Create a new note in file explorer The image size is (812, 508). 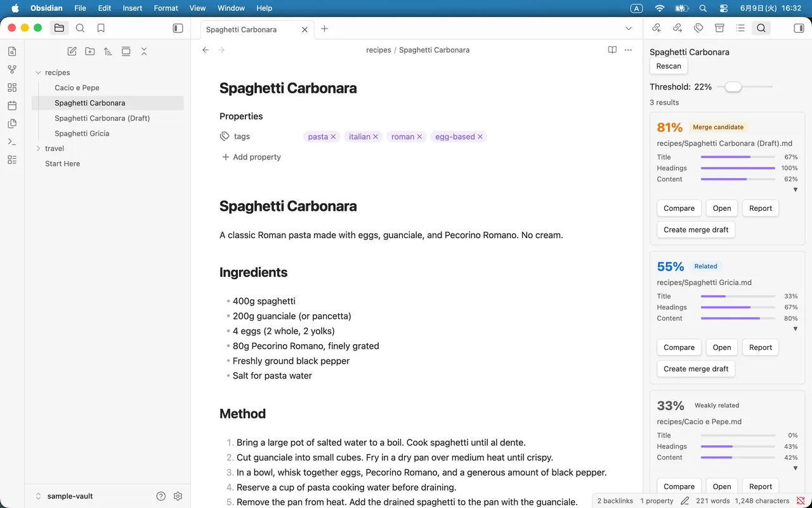(72, 51)
